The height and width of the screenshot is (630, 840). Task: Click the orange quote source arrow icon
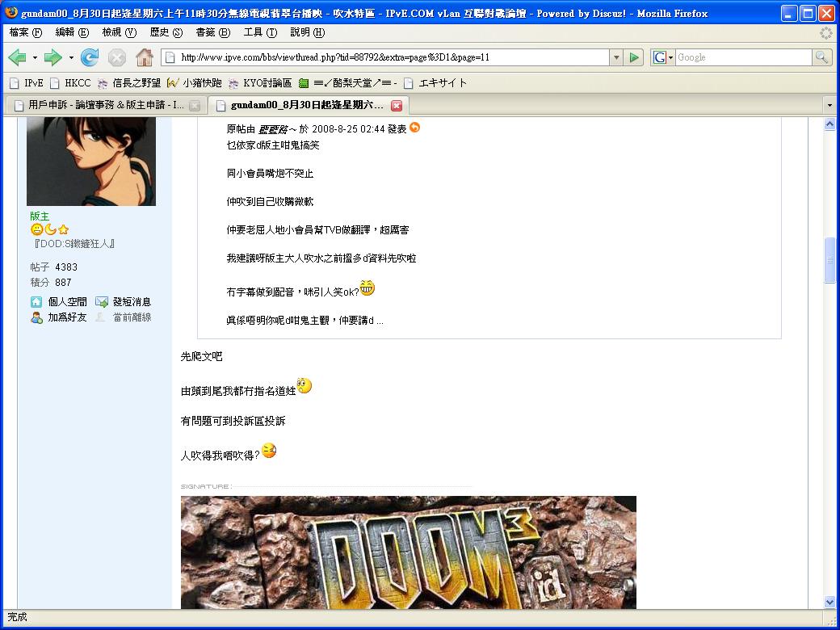pos(415,128)
